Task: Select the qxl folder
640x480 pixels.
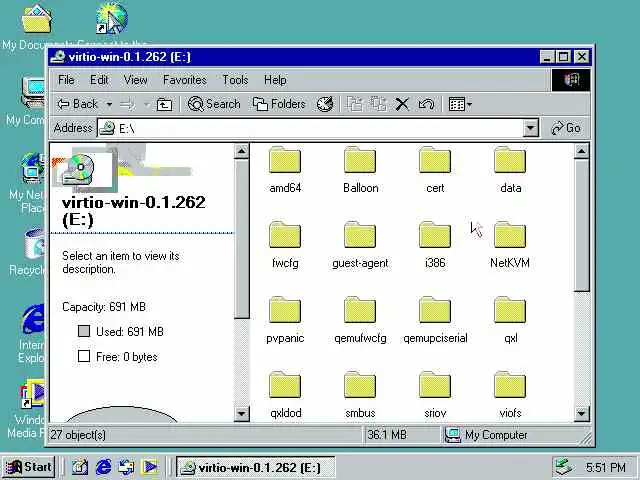Action: coord(510,319)
